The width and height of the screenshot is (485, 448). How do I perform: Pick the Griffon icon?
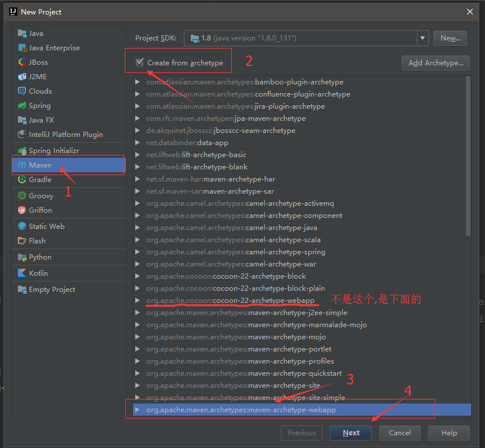22,210
